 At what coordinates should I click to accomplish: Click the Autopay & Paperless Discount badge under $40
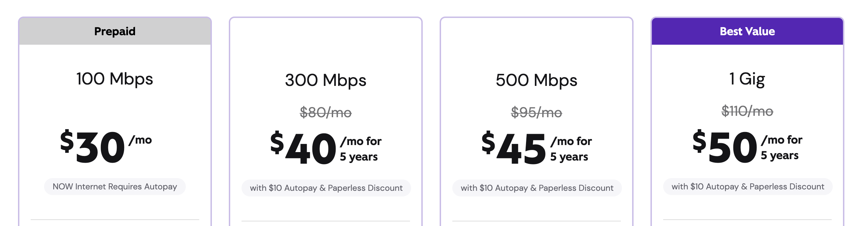tap(326, 188)
